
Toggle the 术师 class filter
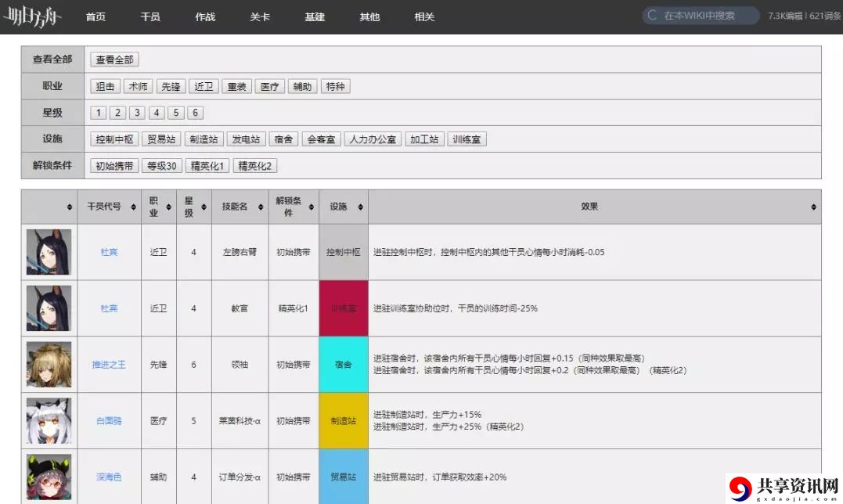click(139, 87)
